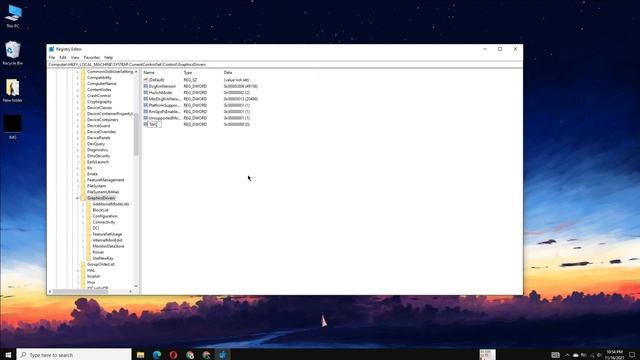Click the tree pane vertical scrollbar thumb

point(136,135)
